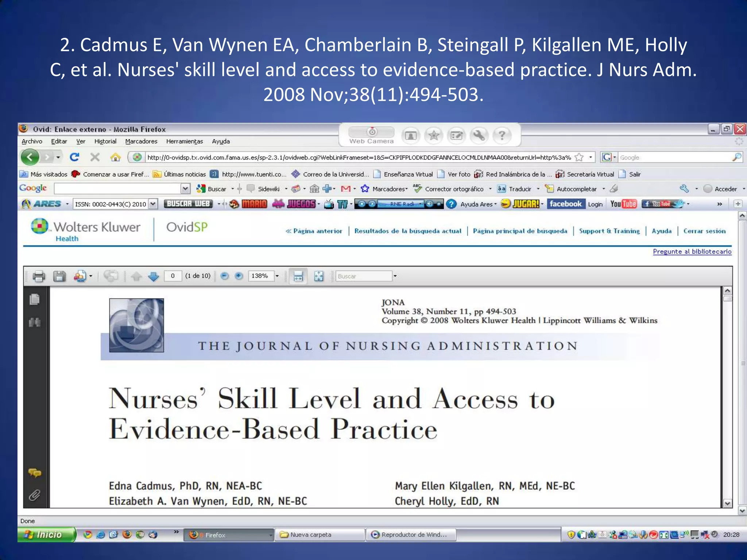Zoom in the PDF with plus icon
Viewport: 747px width, 560px height.
[239, 276]
